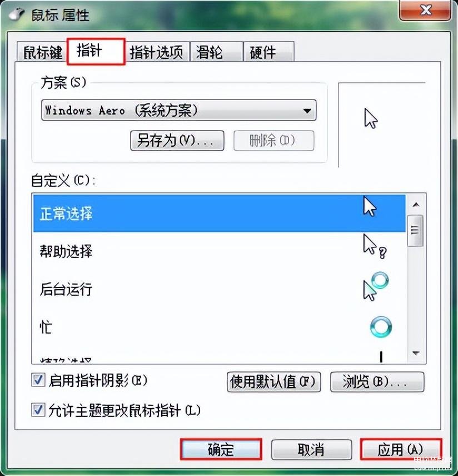Open the 硬件 tab

point(268,52)
